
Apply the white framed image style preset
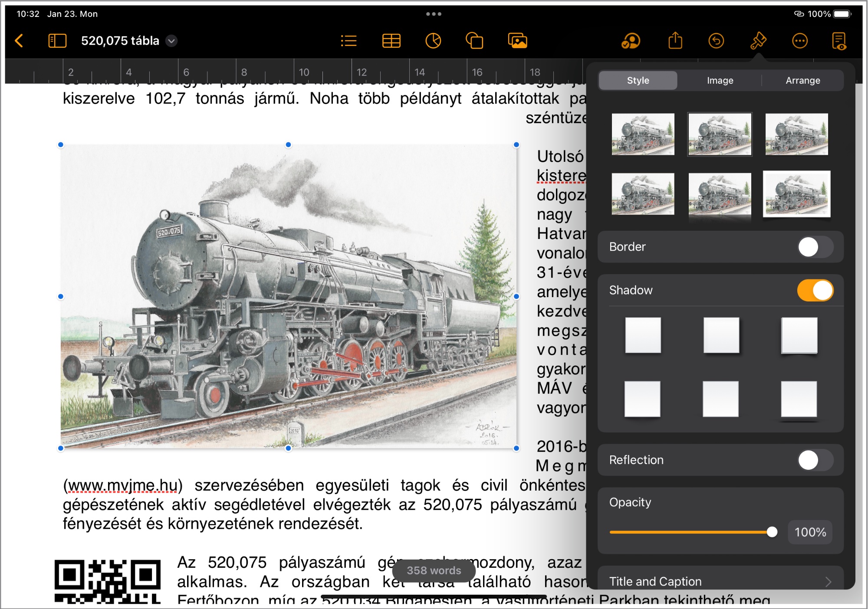point(796,194)
